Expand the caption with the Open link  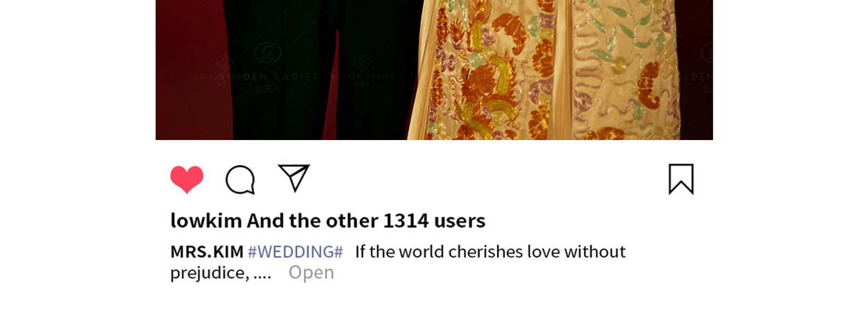[311, 272]
